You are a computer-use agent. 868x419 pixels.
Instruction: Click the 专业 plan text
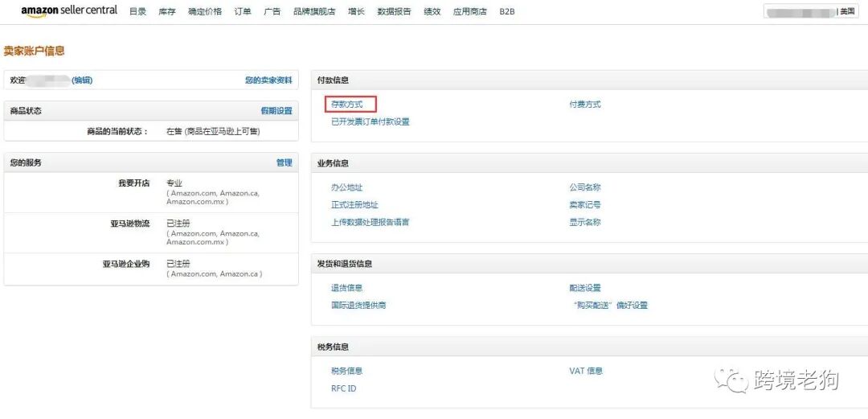(x=174, y=183)
